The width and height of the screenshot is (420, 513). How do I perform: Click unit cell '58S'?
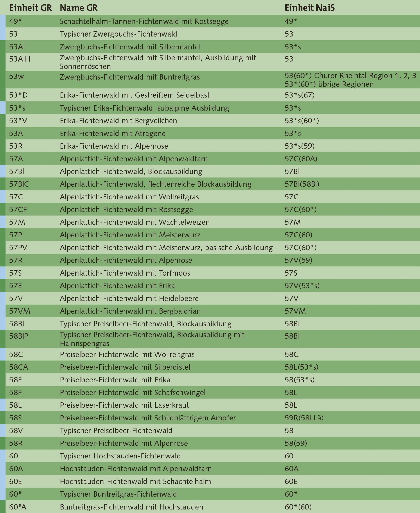coord(15,418)
